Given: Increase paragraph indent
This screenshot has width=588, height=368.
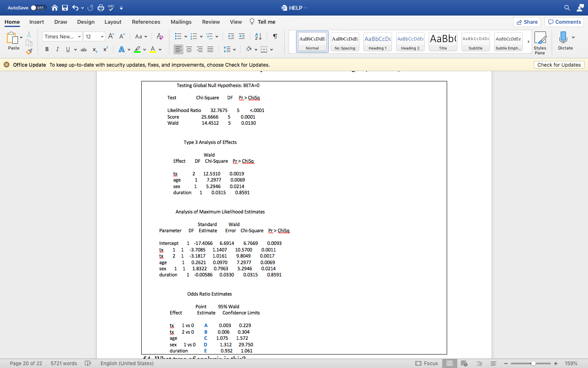Looking at the screenshot, I should (242, 36).
